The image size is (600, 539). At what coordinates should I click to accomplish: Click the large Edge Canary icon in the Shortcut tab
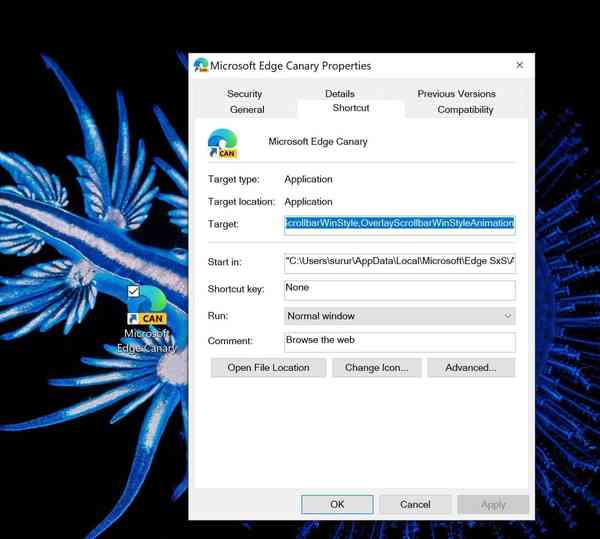(x=223, y=143)
